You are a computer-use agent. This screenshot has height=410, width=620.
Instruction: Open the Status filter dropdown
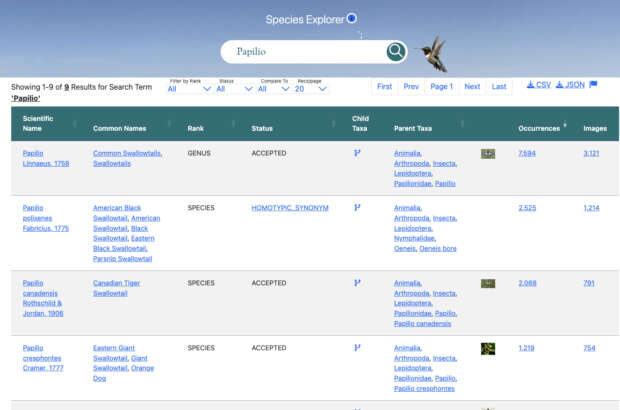235,89
